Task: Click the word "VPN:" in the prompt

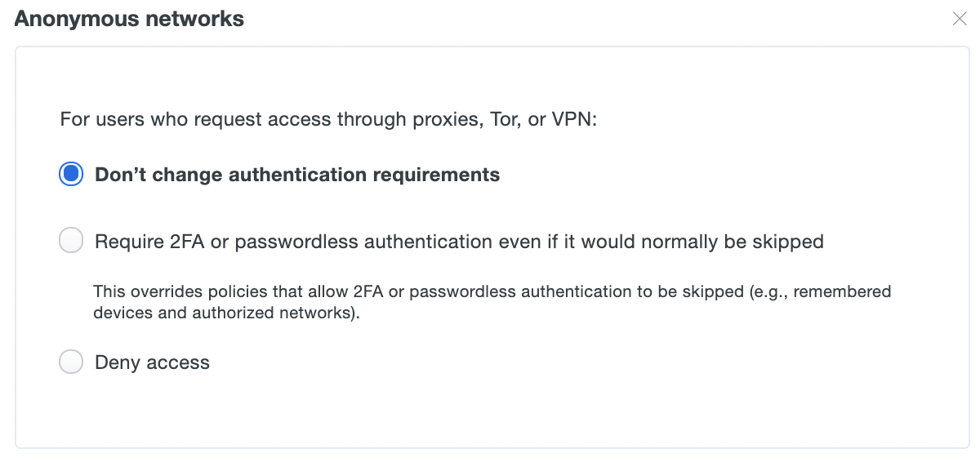Action: 575,119
